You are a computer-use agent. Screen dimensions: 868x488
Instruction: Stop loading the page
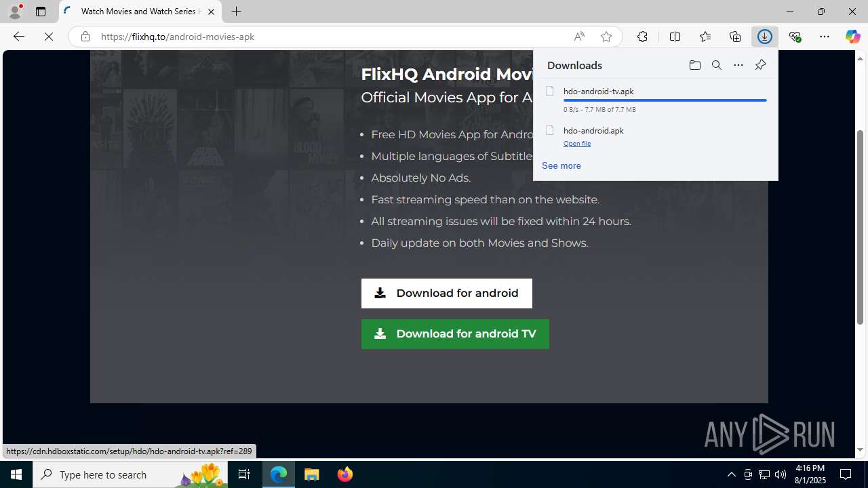[49, 37]
